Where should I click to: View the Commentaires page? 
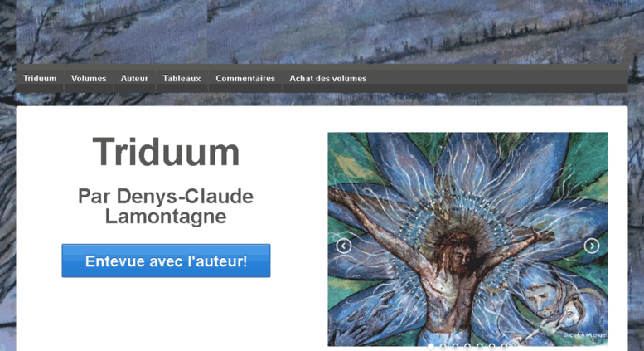[245, 78]
